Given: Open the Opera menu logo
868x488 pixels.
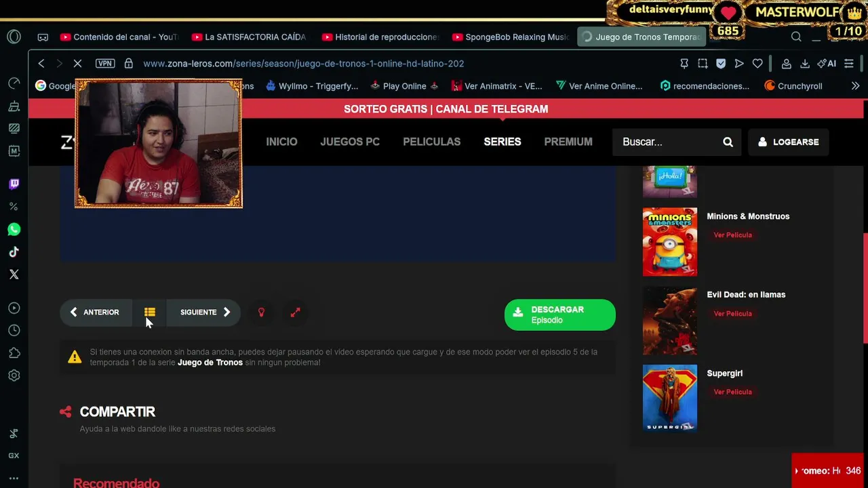Looking at the screenshot, I should (x=14, y=37).
